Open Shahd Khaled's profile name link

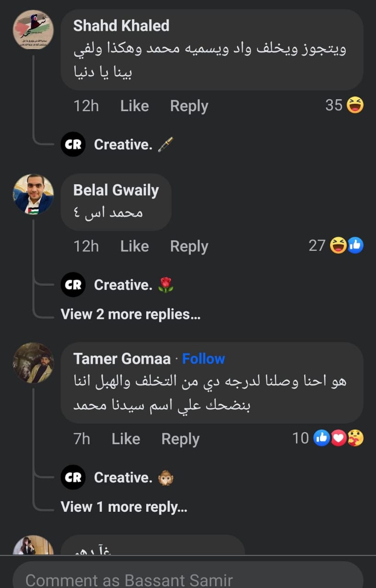[x=121, y=26]
